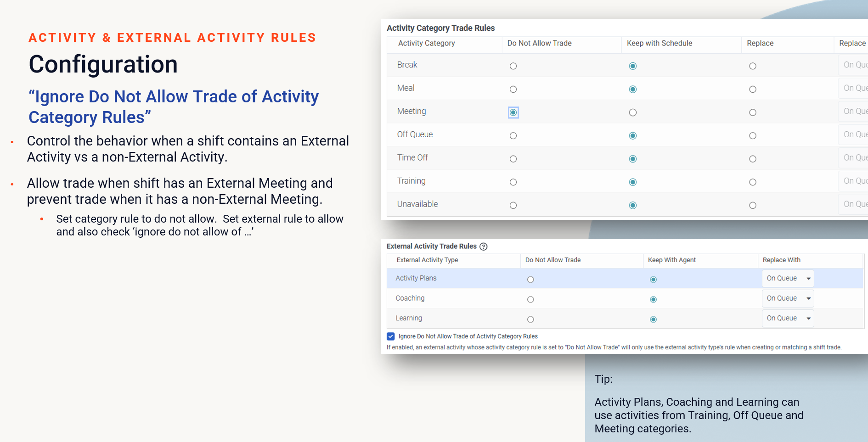
Task: Toggle Ignore Do Not Allow Trade checkbox
Action: [391, 336]
